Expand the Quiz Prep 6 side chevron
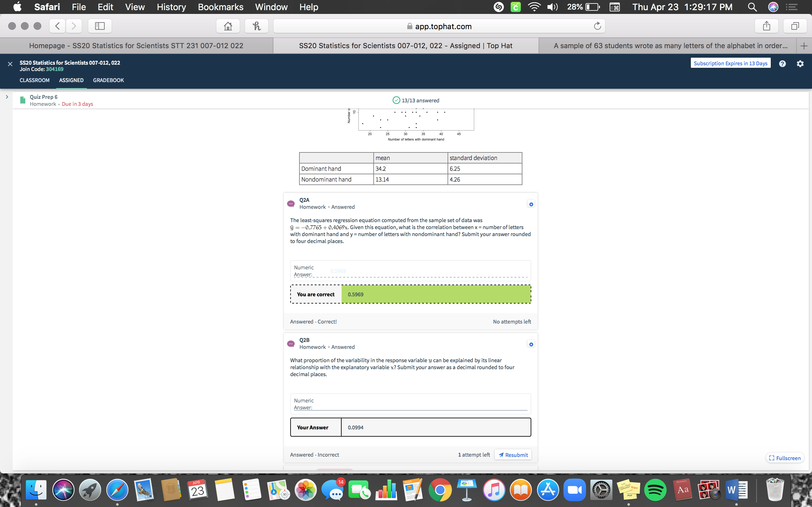This screenshot has height=507, width=812. click(7, 97)
